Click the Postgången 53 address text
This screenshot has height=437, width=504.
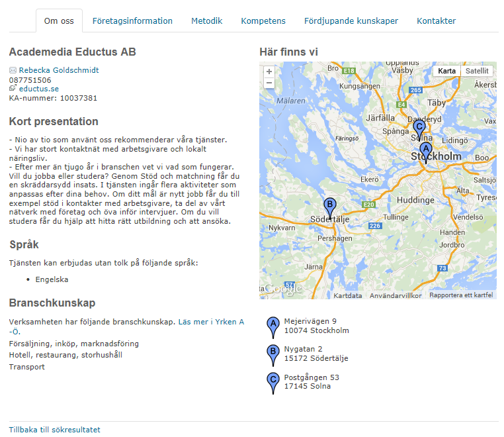coord(312,377)
